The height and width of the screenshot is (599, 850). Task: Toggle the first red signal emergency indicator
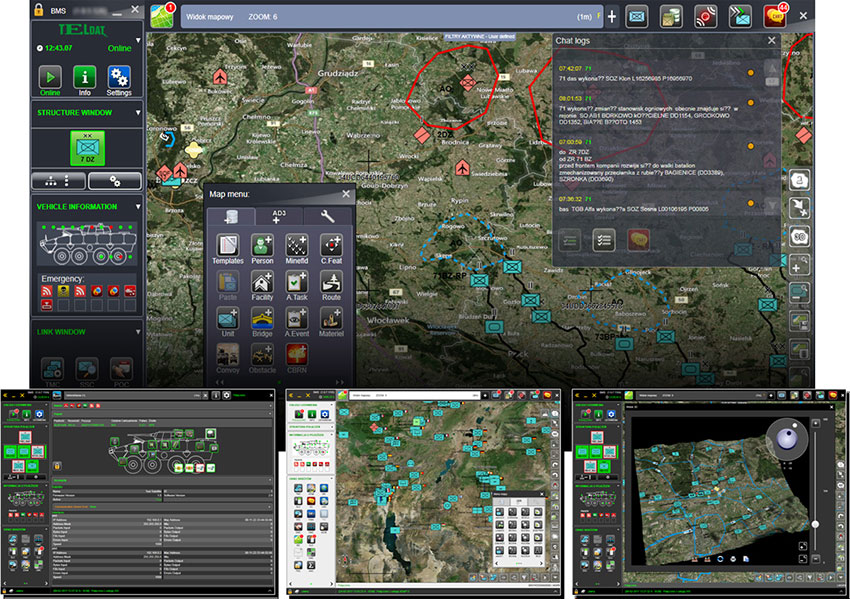47,291
